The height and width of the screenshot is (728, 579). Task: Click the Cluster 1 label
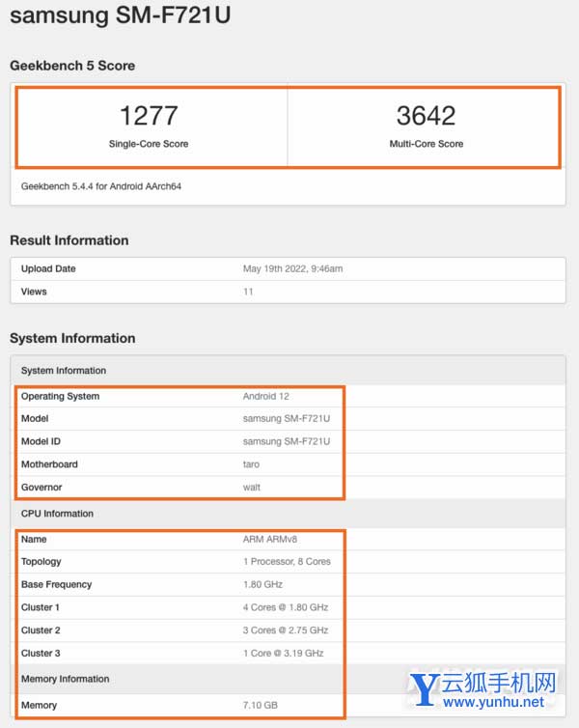pos(41,607)
